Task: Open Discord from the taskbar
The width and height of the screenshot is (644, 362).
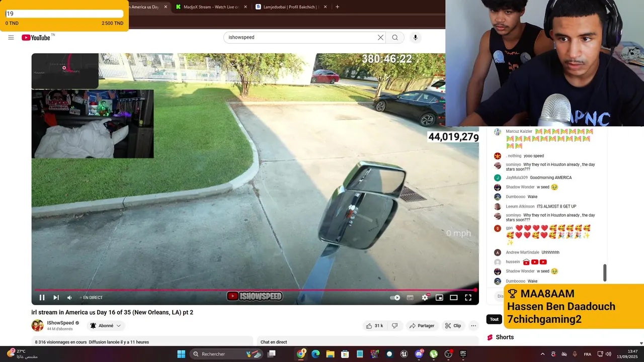Action: [419, 354]
